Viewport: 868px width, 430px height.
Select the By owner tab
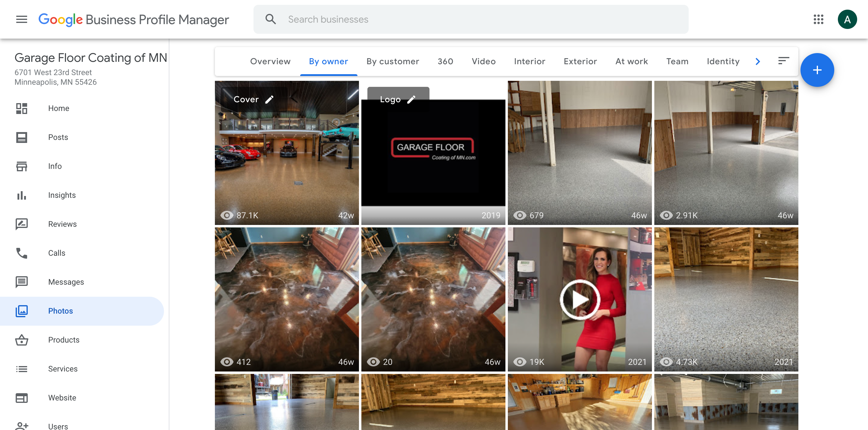coord(329,62)
